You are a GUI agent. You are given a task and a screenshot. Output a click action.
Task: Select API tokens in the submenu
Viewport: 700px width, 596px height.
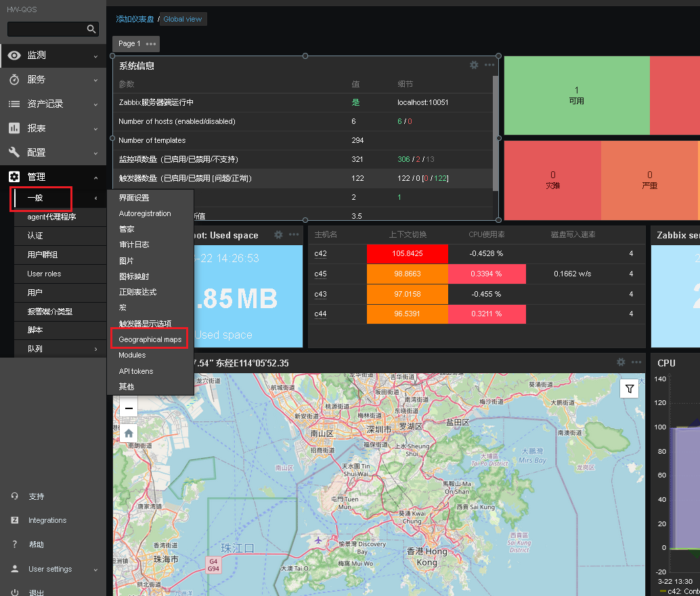click(135, 371)
